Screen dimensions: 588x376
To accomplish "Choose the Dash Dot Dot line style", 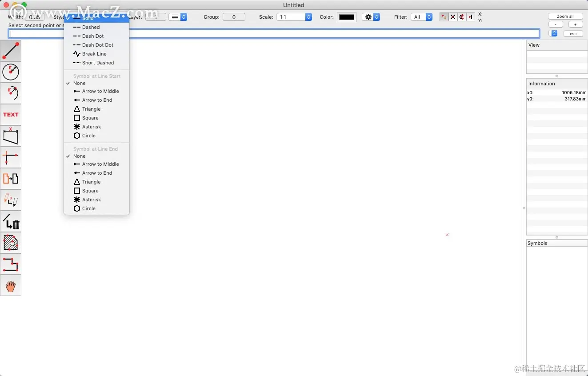I will (96, 45).
